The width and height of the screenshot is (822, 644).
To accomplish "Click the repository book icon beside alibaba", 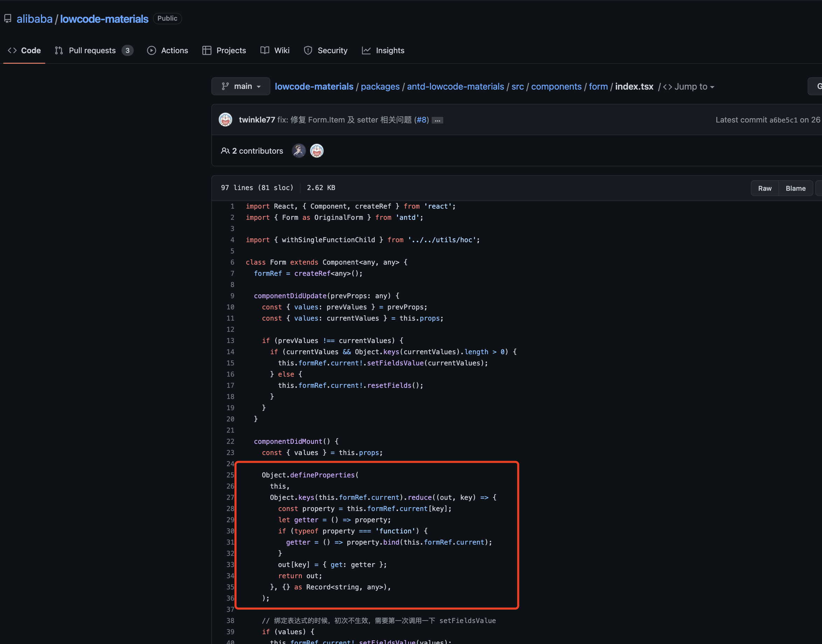I will [8, 18].
